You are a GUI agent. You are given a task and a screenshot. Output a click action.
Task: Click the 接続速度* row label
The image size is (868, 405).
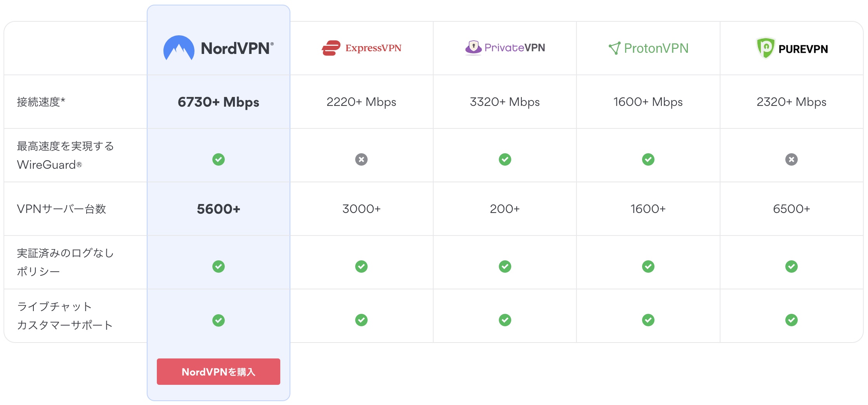41,102
